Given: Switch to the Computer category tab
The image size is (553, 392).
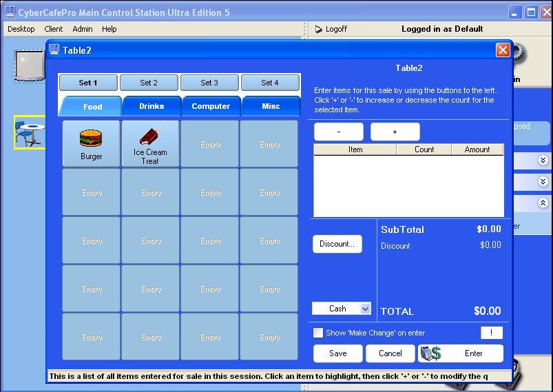Looking at the screenshot, I should (x=211, y=106).
